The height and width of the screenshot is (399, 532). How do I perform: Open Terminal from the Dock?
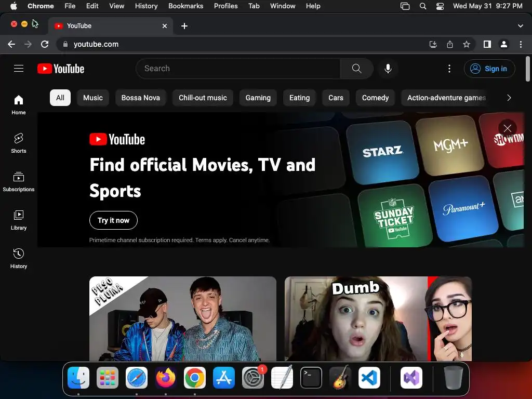pyautogui.click(x=311, y=378)
